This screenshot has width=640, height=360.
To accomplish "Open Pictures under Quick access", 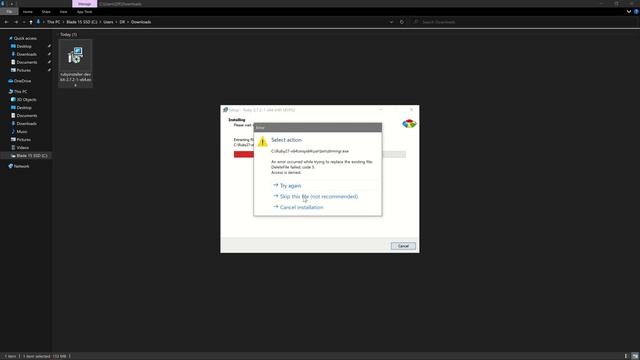I will [23, 70].
